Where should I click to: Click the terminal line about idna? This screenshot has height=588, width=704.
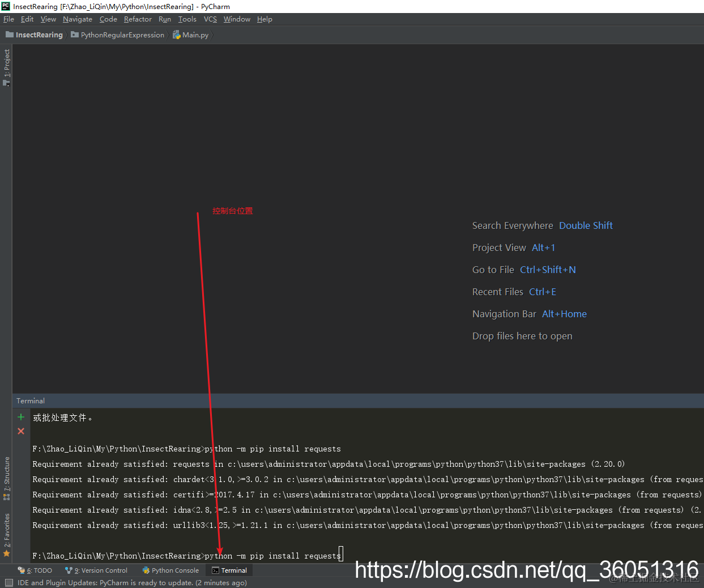coord(368,510)
